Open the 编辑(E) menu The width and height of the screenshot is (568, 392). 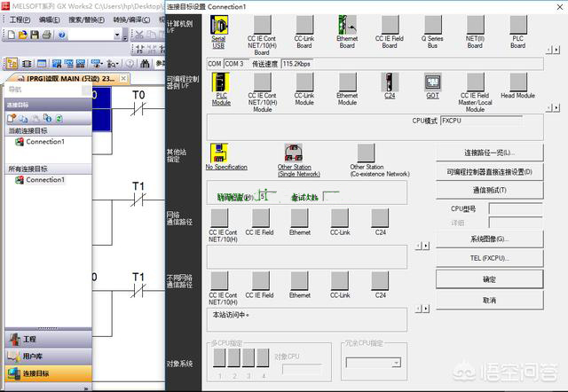coord(50,19)
